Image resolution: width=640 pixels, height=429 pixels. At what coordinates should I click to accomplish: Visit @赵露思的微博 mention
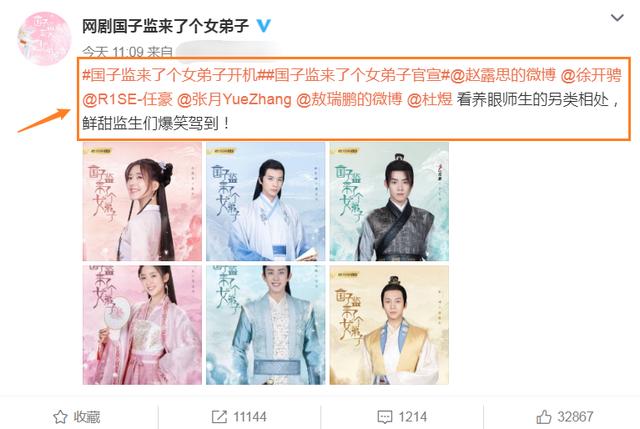pyautogui.click(x=503, y=76)
